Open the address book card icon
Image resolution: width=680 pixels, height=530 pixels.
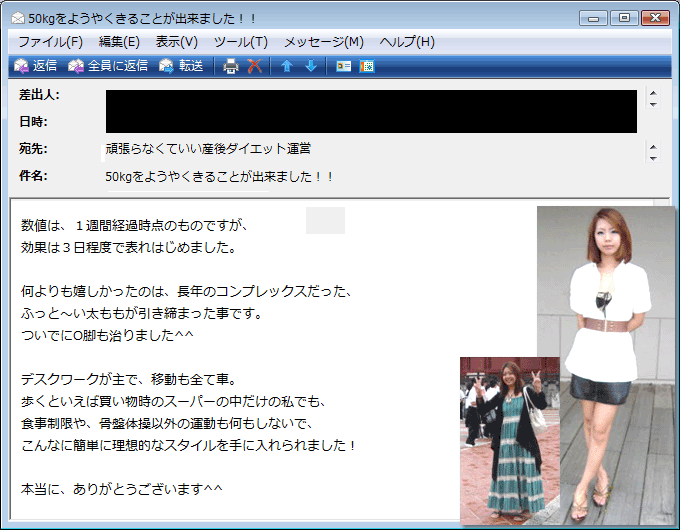[x=343, y=66]
